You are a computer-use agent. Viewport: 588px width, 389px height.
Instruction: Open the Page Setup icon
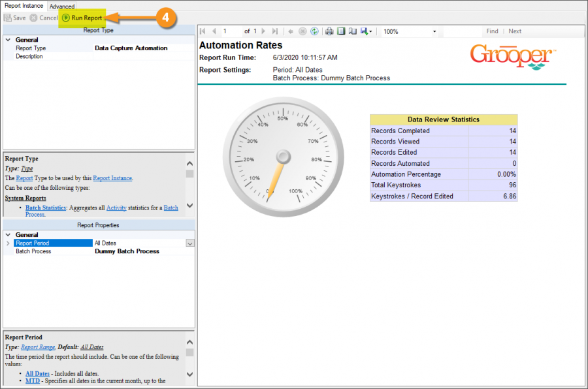352,31
